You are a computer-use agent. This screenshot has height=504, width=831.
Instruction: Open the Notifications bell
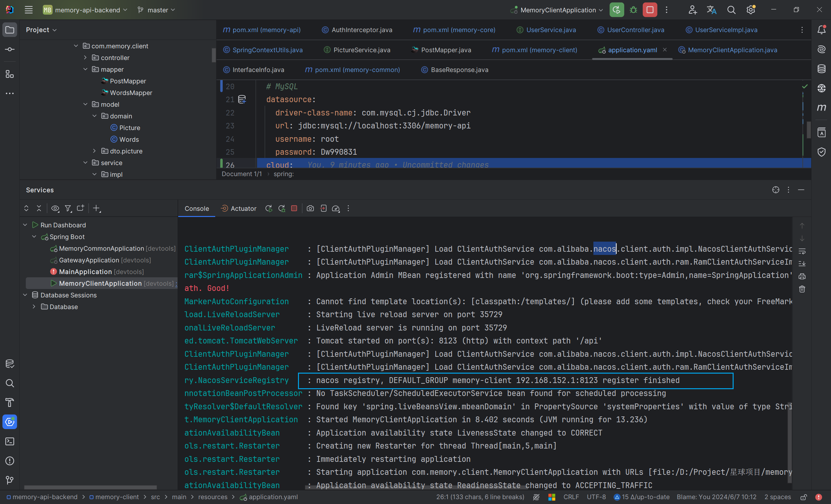(x=822, y=30)
